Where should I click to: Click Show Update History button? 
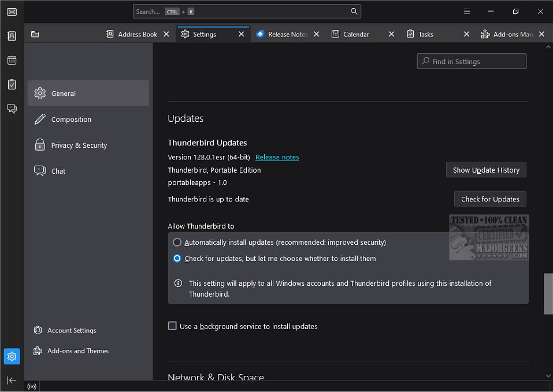point(486,170)
